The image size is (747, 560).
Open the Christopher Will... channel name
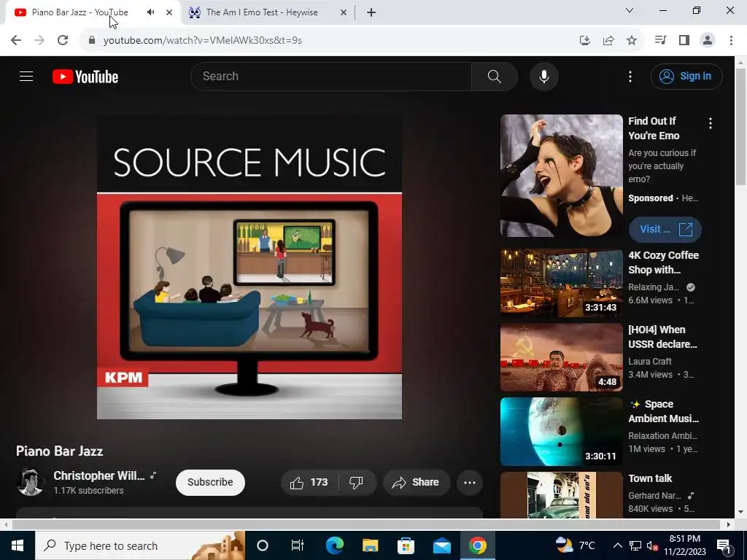click(x=99, y=475)
